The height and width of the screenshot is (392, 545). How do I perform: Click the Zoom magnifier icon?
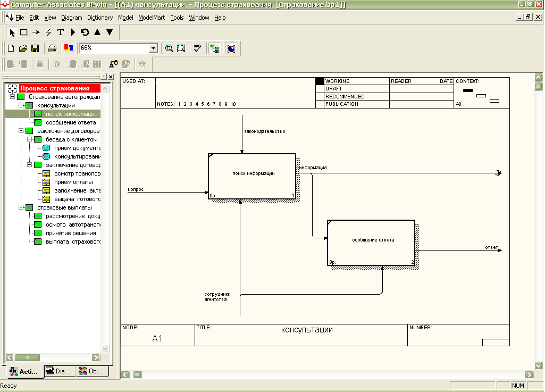tap(169, 48)
